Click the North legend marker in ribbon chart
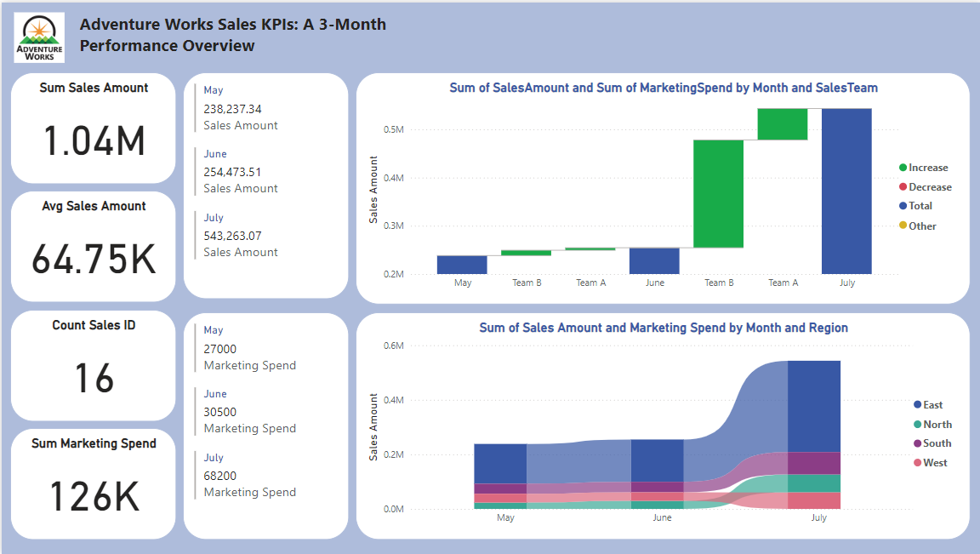 coord(918,425)
